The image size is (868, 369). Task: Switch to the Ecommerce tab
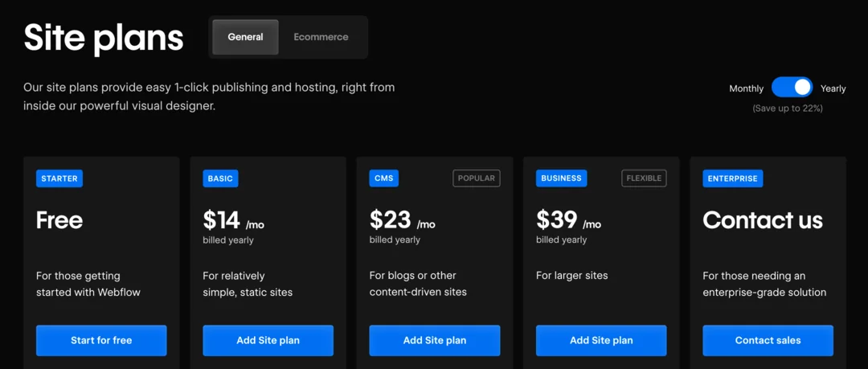coord(321,37)
